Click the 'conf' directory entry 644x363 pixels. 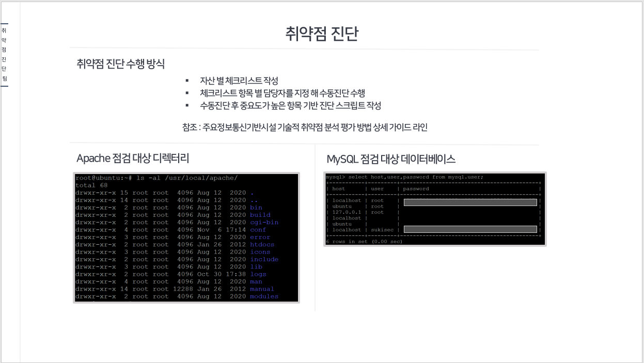point(258,230)
